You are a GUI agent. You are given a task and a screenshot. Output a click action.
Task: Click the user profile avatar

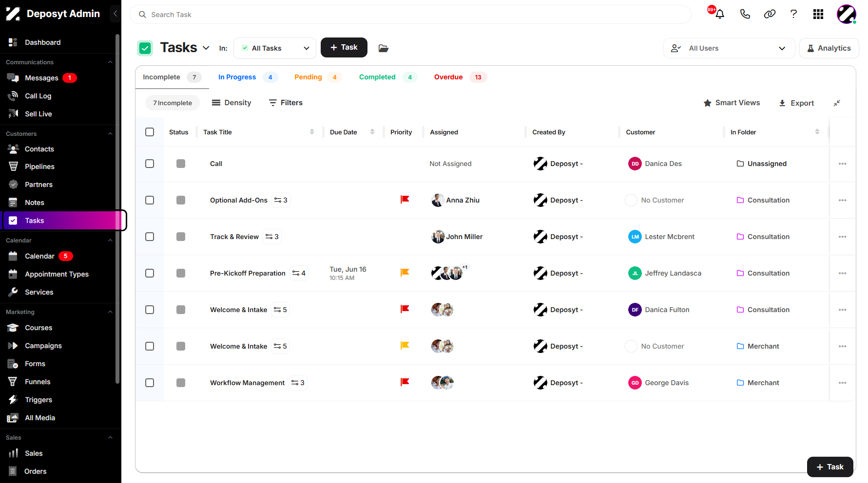click(x=847, y=14)
